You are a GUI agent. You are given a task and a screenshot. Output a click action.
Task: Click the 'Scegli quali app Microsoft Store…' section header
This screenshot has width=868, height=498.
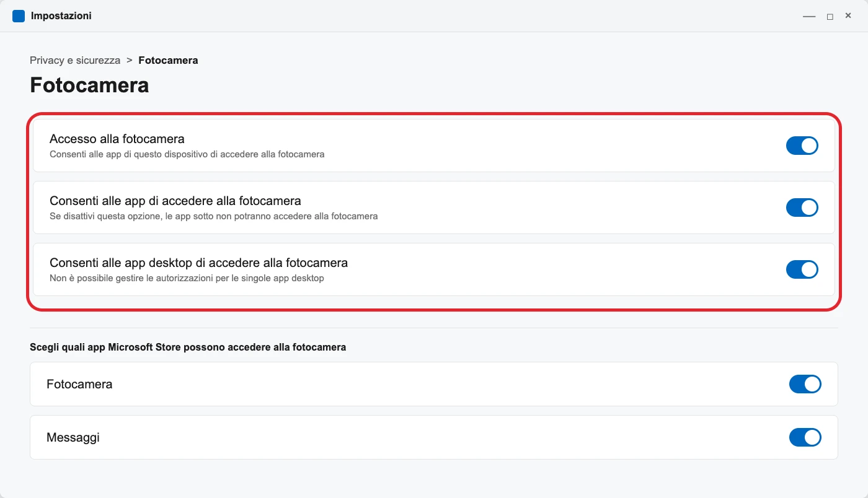(x=188, y=347)
